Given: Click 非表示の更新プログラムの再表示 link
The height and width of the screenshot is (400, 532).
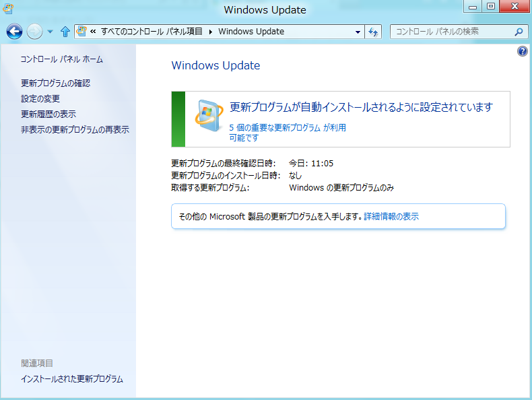Looking at the screenshot, I should (75, 129).
